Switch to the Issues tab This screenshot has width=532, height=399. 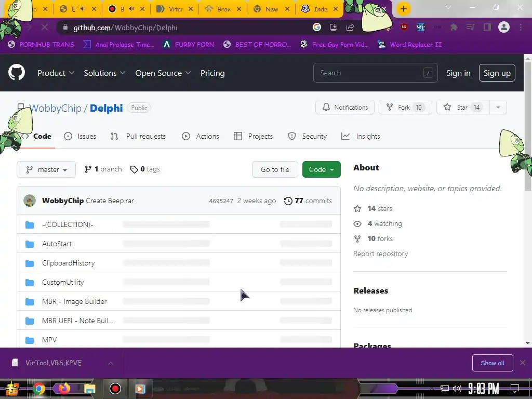[x=80, y=137]
